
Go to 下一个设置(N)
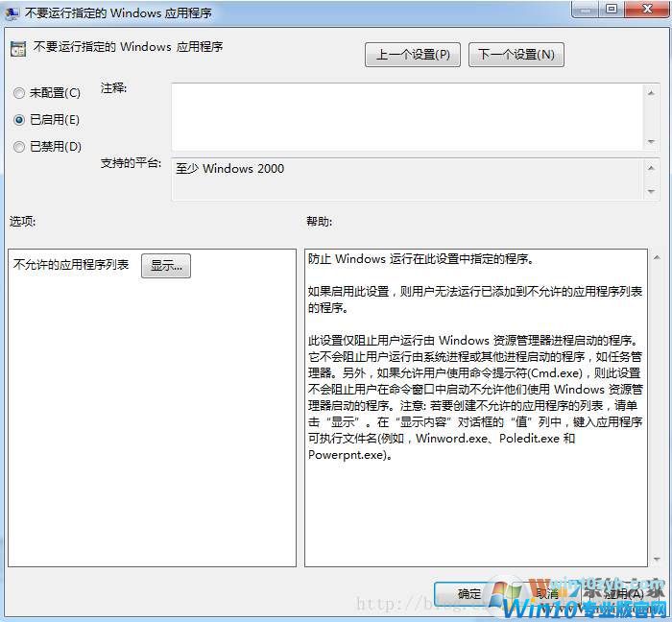pos(516,55)
